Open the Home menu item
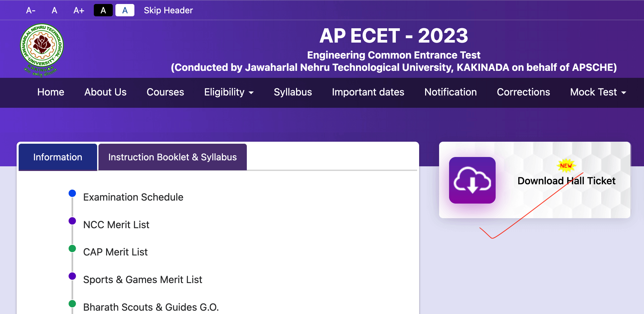 click(x=51, y=92)
